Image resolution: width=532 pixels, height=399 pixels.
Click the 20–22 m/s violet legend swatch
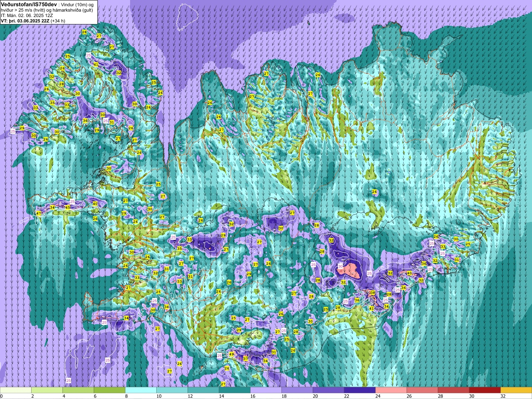328,390
